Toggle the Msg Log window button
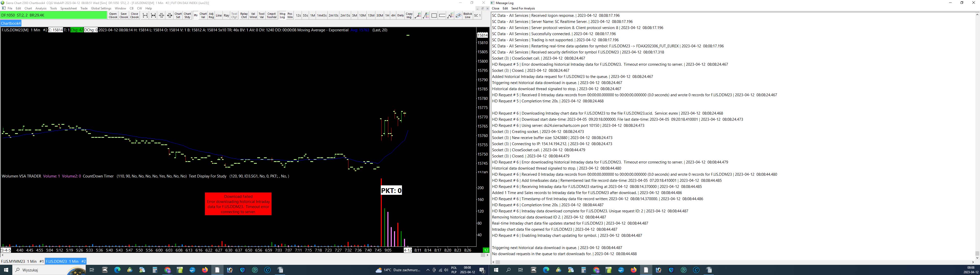Screen dimensions: 980x275 pyautogui.click(x=282, y=16)
